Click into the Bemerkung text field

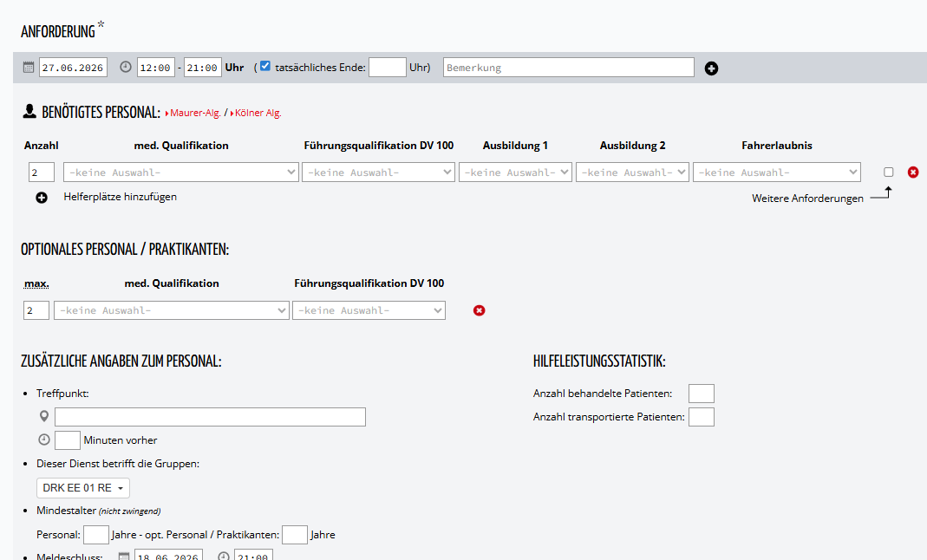[568, 68]
